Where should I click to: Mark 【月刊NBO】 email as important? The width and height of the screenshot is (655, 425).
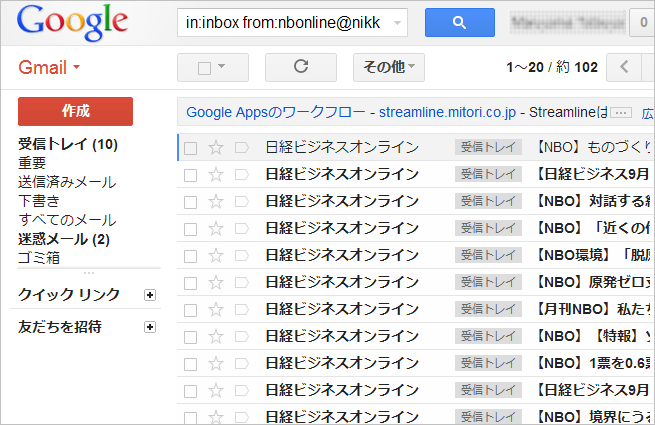click(x=241, y=310)
